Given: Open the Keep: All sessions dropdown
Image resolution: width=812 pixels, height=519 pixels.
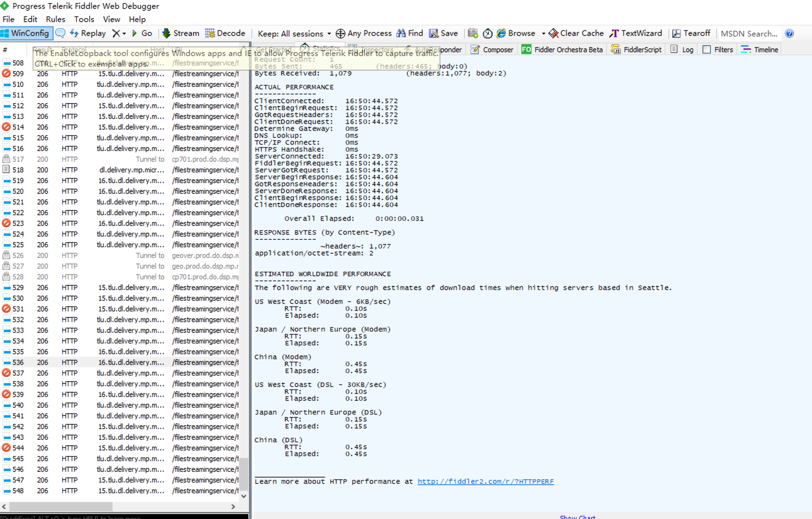Looking at the screenshot, I should click(294, 33).
